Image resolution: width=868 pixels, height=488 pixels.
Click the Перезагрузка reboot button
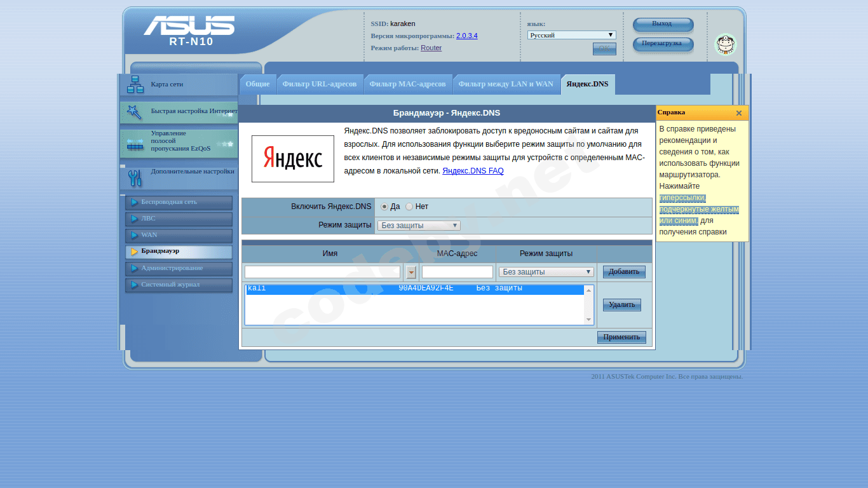tap(663, 44)
